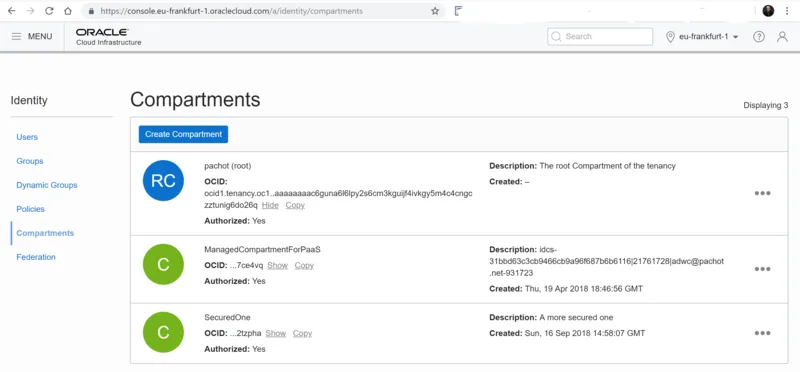Viewport: 800px width, 372px height.
Task: Click the browser address bar URL
Action: (x=232, y=11)
